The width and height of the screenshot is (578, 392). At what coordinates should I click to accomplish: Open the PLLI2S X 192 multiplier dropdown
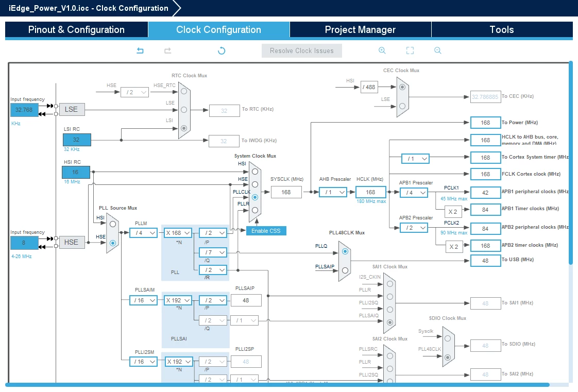[x=179, y=362]
